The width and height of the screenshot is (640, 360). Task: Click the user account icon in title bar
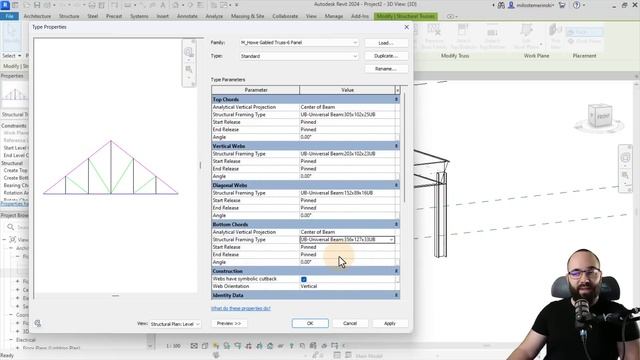pyautogui.click(x=511, y=5)
